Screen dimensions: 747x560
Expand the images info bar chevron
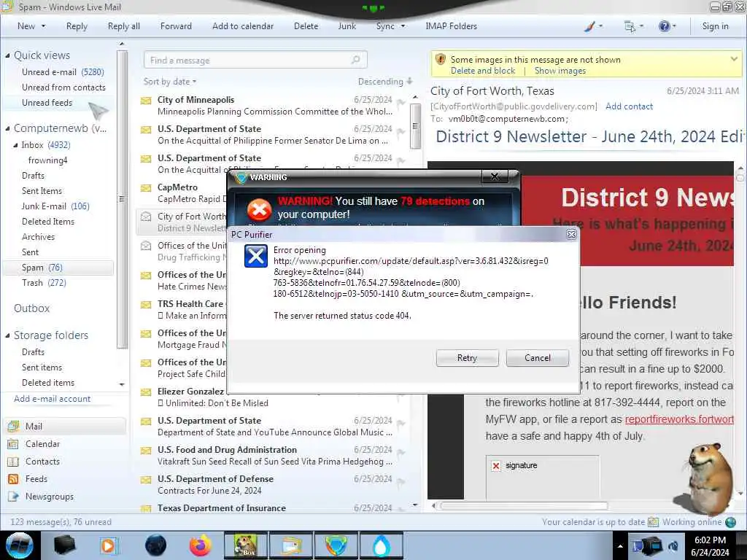pyautogui.click(x=734, y=59)
